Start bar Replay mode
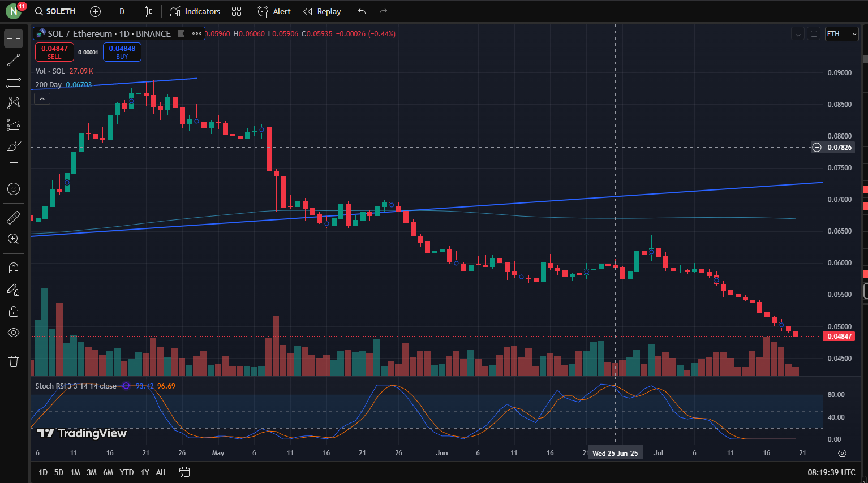 (x=322, y=11)
